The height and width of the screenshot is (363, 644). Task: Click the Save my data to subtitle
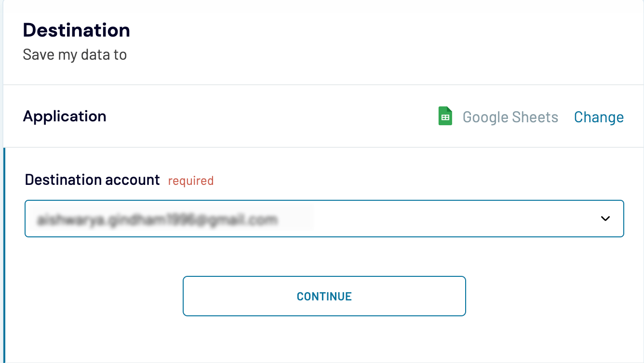(x=75, y=54)
